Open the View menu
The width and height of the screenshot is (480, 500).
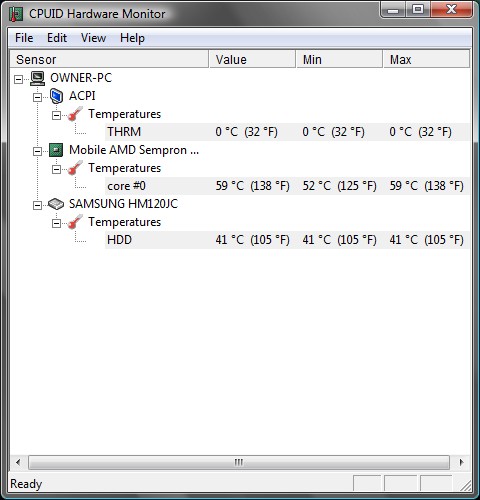point(93,38)
